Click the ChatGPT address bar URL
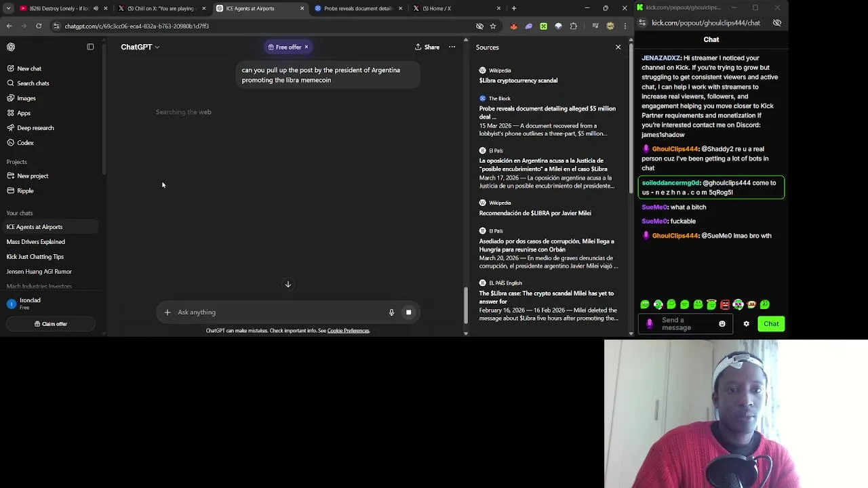 point(136,26)
